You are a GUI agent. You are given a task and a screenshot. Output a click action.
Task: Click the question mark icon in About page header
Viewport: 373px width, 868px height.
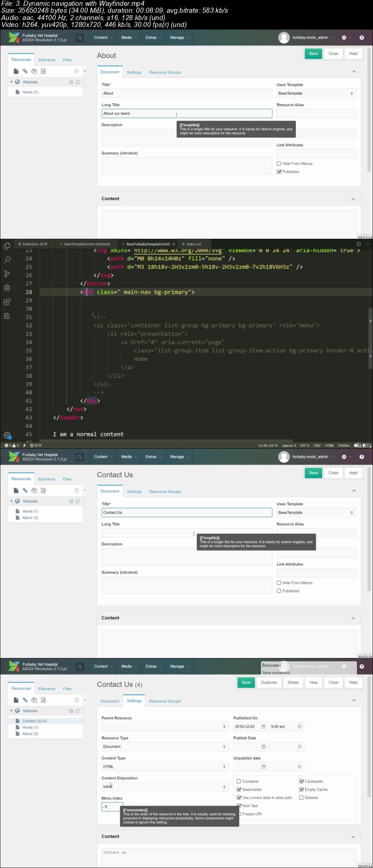coord(362,38)
